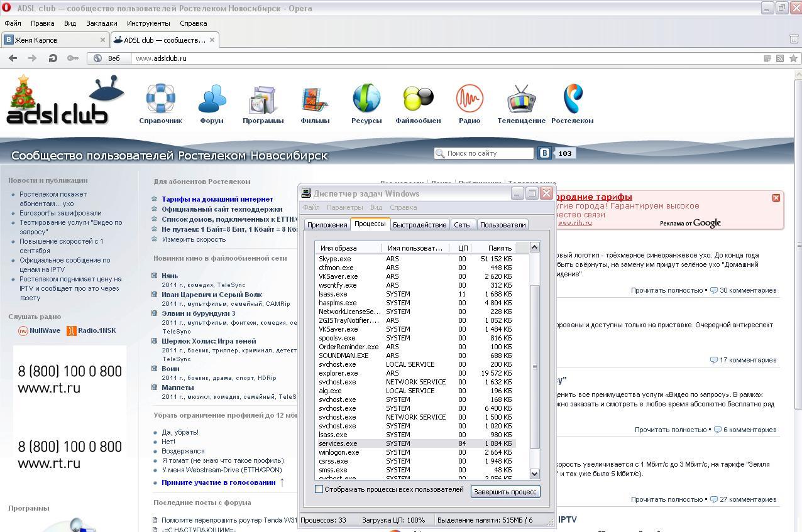The height and width of the screenshot is (532, 802).
Task: Click the Ростелеком logo icon
Action: point(572,100)
